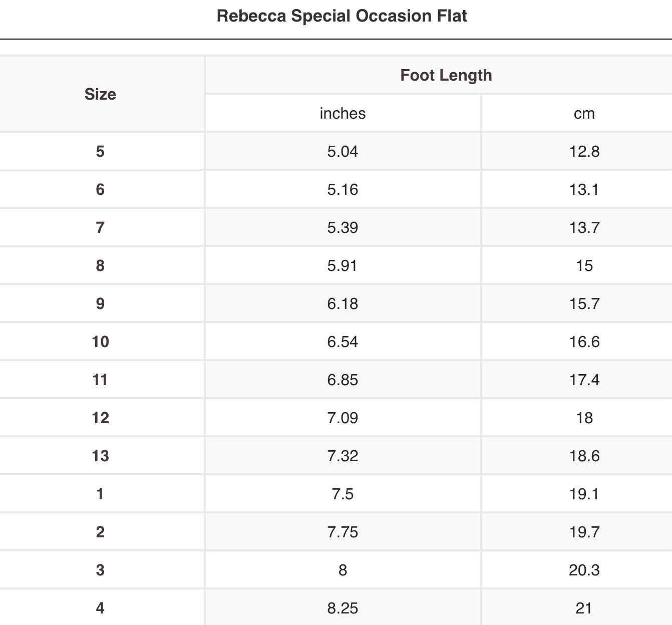This screenshot has height=625, width=672.
Task: Click size 11 row label
Action: click(x=100, y=380)
